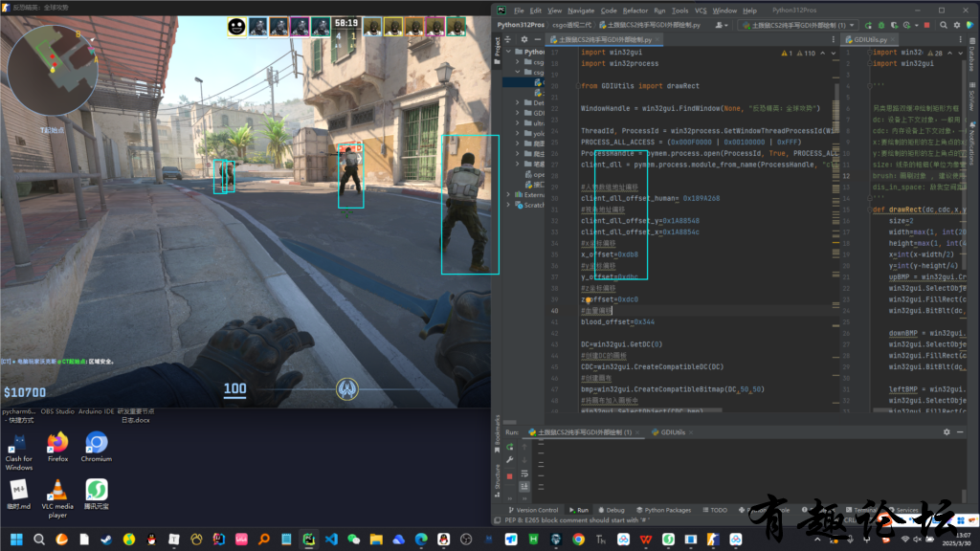Open editor tab options (three dots) for the left editor
Image resolution: width=980 pixels, height=551 pixels.
834,39
